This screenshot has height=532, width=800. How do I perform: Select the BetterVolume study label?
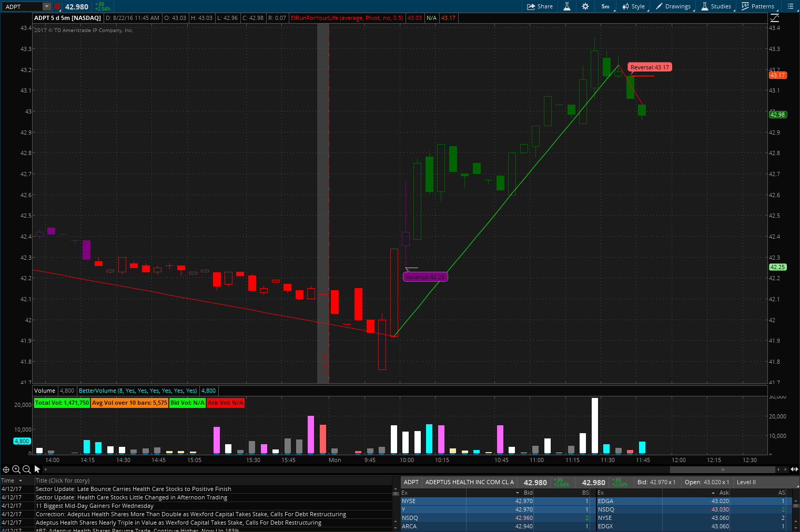pos(138,391)
